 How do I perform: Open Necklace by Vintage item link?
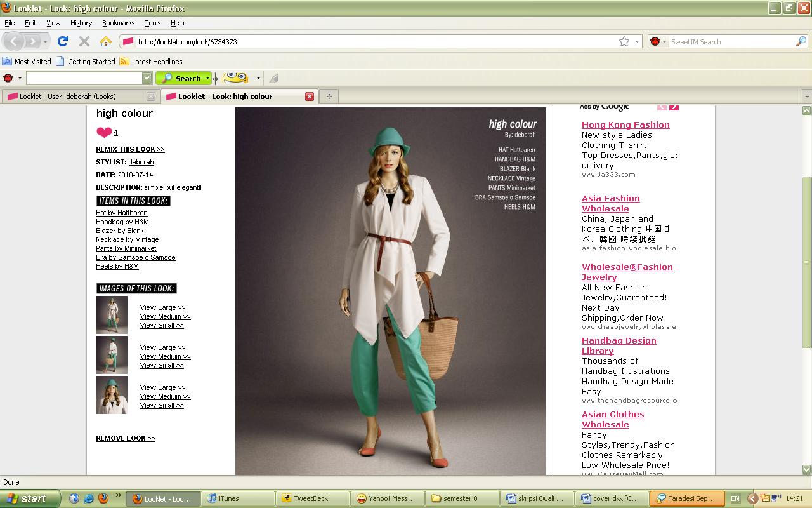tap(128, 239)
